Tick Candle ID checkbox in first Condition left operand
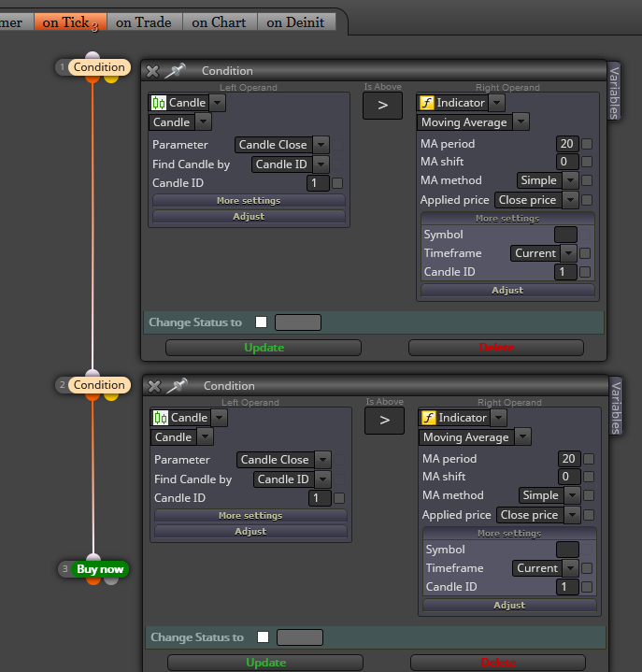The image size is (642, 672). (x=337, y=183)
